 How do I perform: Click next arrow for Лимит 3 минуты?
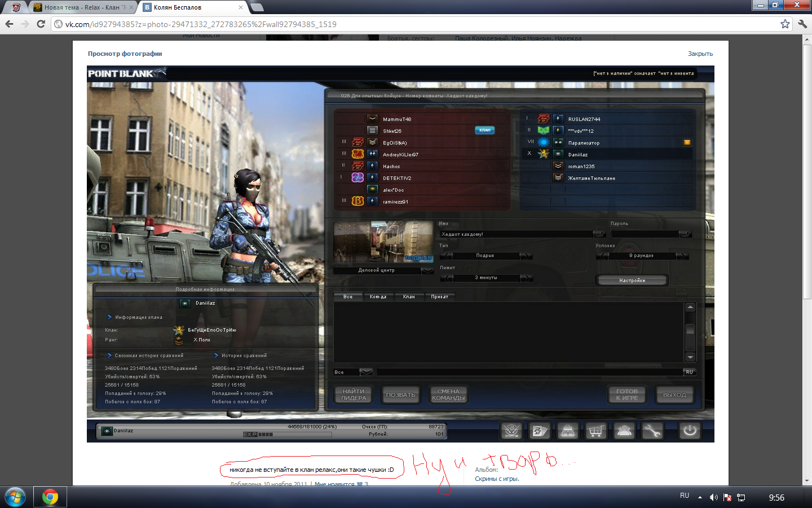tap(526, 278)
